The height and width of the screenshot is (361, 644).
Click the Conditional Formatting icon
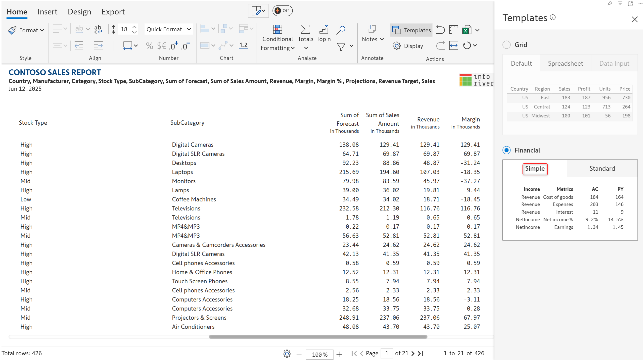(277, 30)
